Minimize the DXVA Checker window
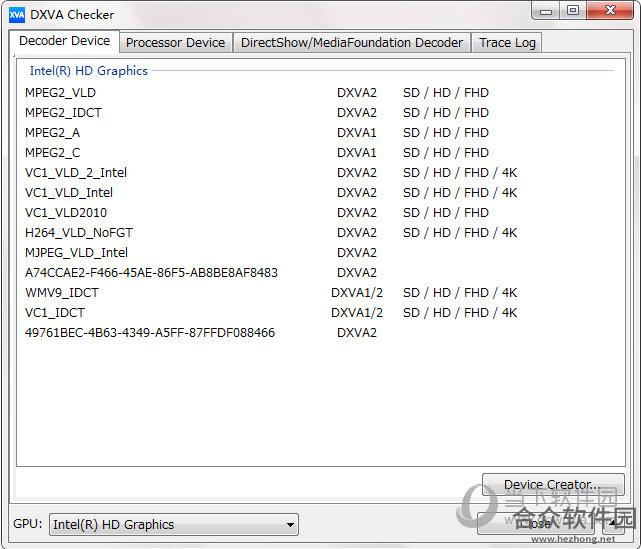Viewport: 641px width, 549px height. (546, 11)
